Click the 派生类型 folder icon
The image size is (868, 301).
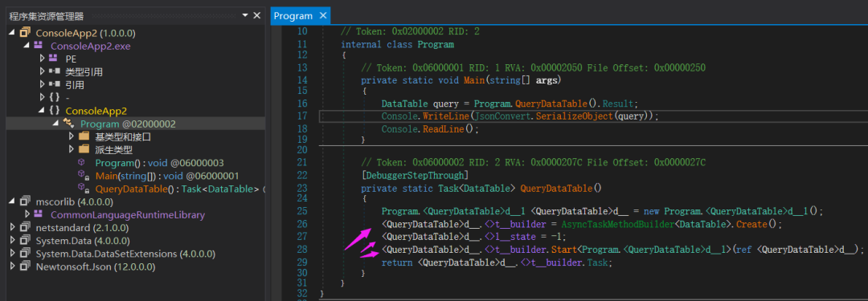84,149
